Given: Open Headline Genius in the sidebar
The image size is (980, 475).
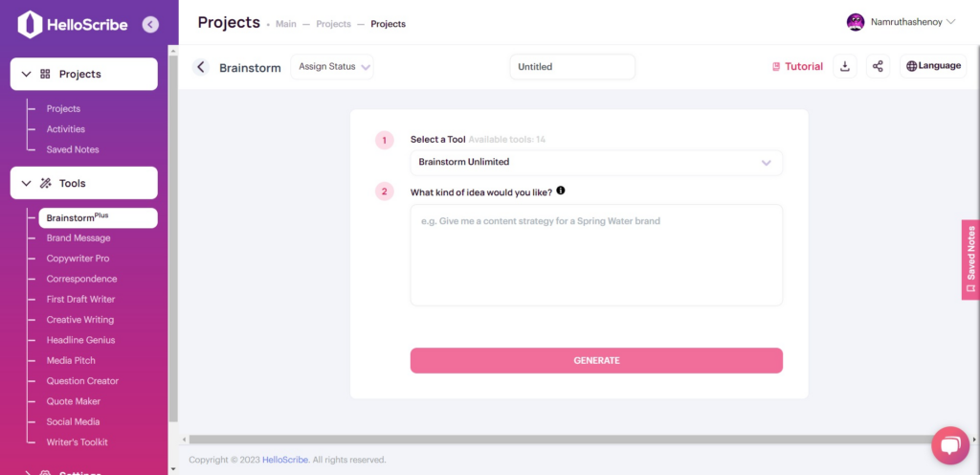Looking at the screenshot, I should tap(80, 340).
